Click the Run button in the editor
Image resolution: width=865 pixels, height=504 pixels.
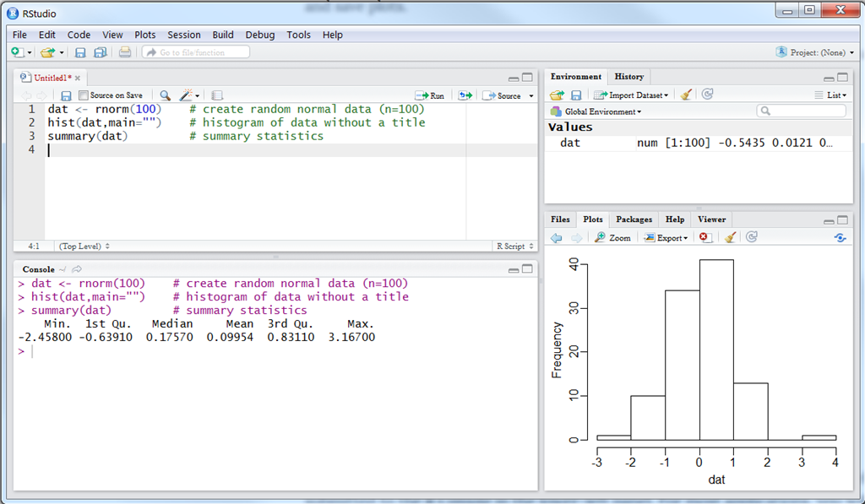[431, 95]
